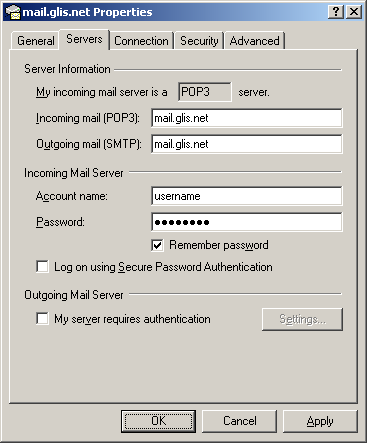Click inside the Password field

(247, 222)
